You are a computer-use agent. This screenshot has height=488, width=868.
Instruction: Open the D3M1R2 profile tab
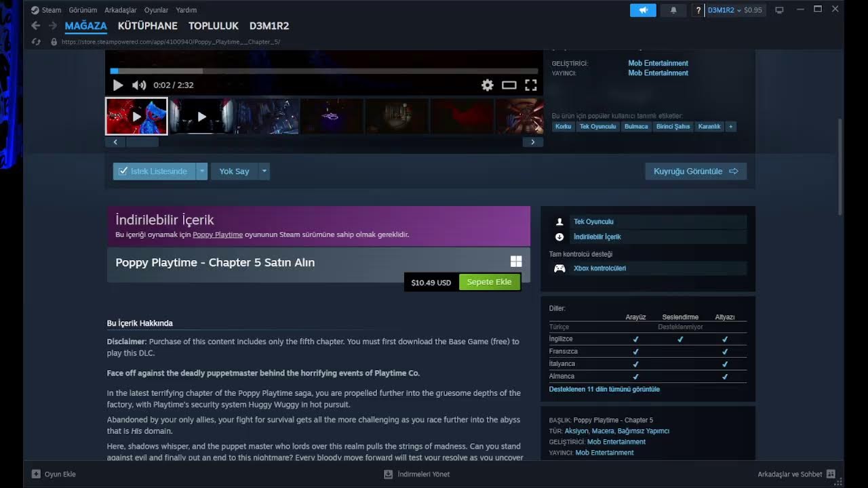click(269, 26)
